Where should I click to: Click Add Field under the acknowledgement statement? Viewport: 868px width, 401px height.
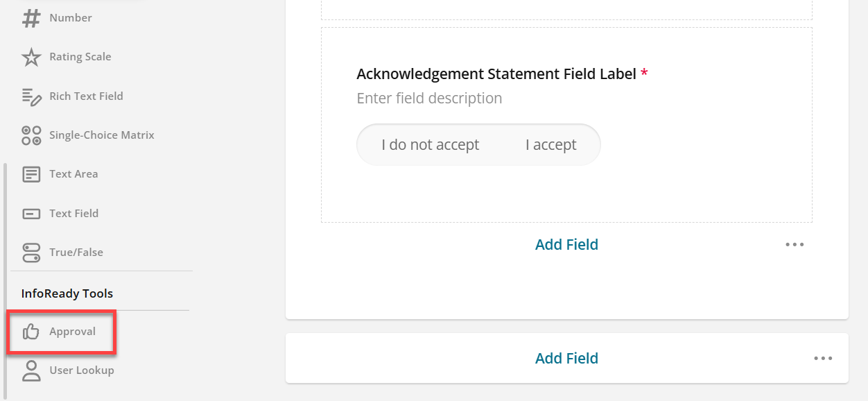[x=566, y=244]
